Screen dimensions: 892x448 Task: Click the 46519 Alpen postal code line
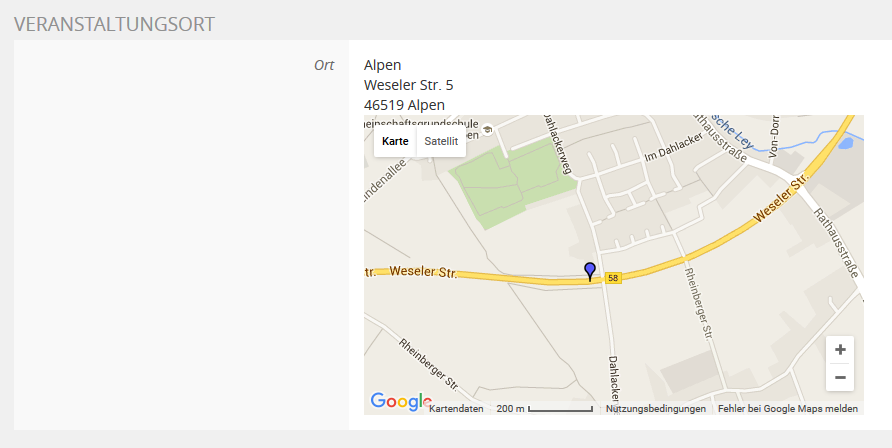[x=405, y=105]
